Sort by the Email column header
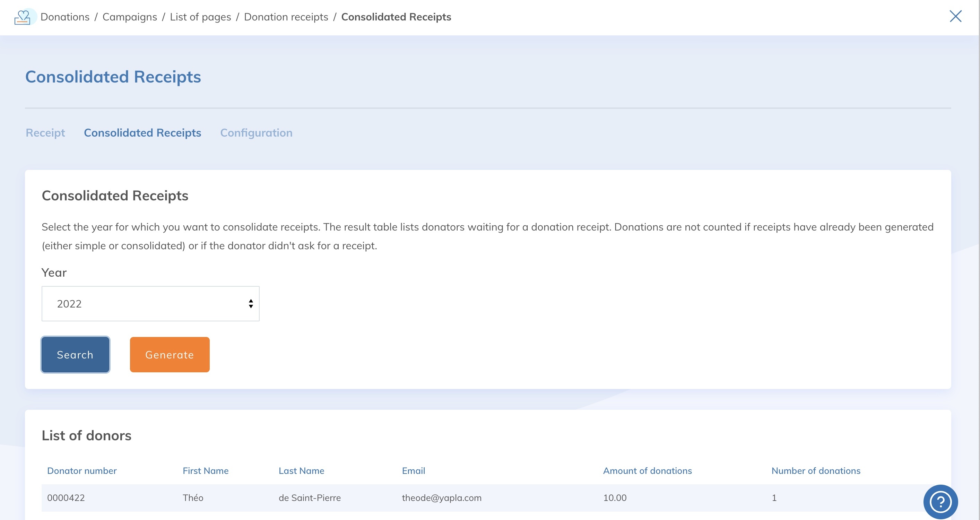980x520 pixels. [x=413, y=470]
